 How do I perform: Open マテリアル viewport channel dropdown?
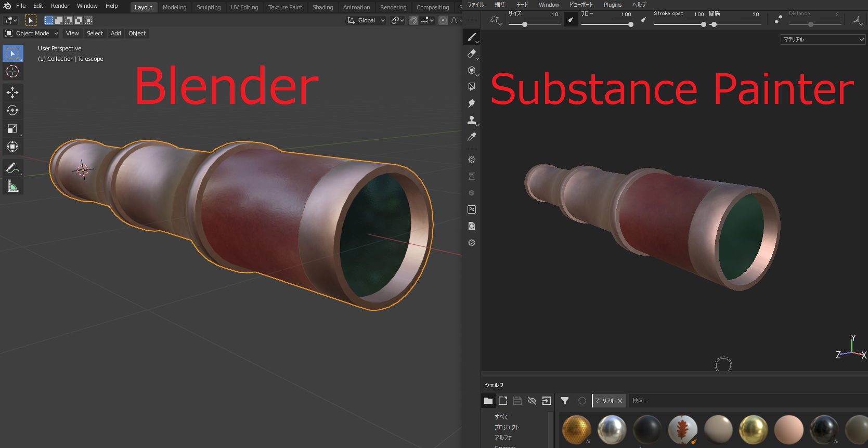[x=823, y=39]
